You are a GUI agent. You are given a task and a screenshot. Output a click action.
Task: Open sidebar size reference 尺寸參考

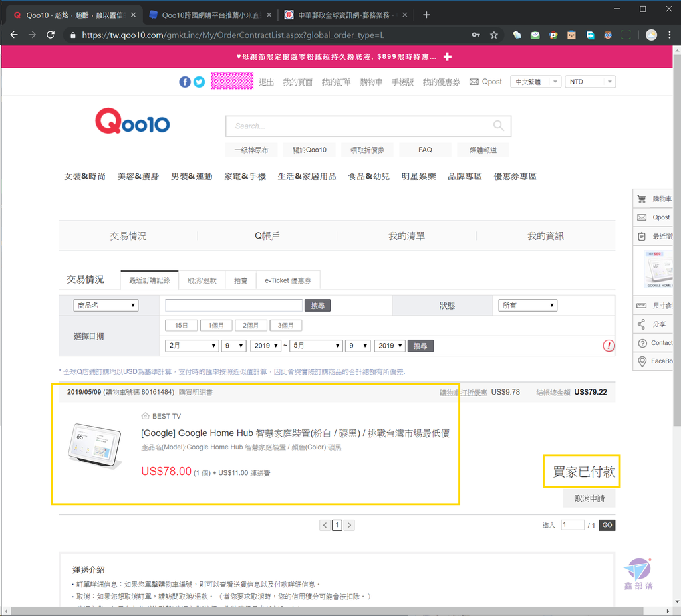654,306
